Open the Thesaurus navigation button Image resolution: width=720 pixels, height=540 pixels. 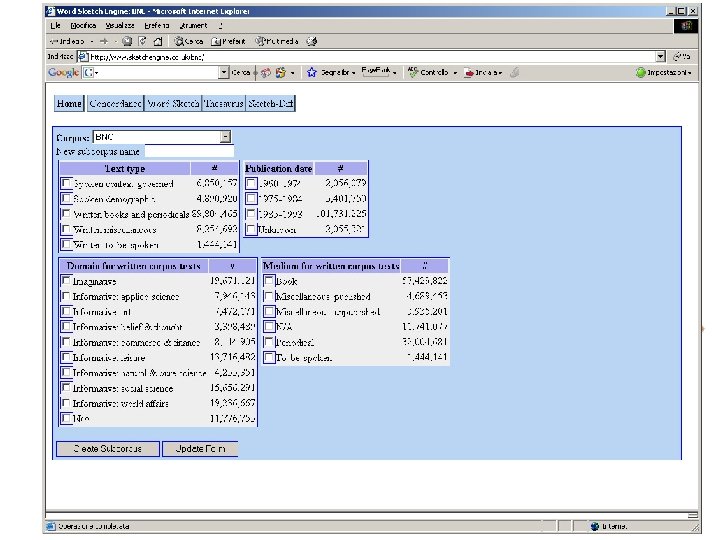tap(224, 104)
